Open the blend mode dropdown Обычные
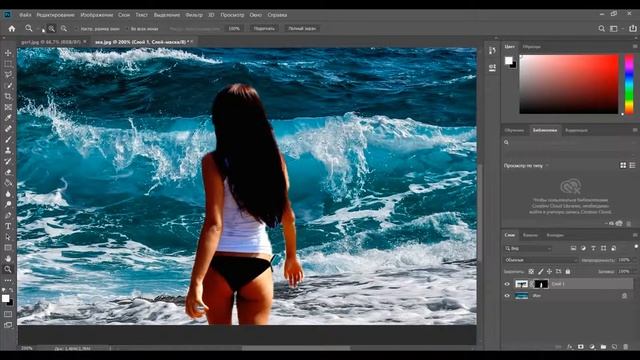 point(541,260)
